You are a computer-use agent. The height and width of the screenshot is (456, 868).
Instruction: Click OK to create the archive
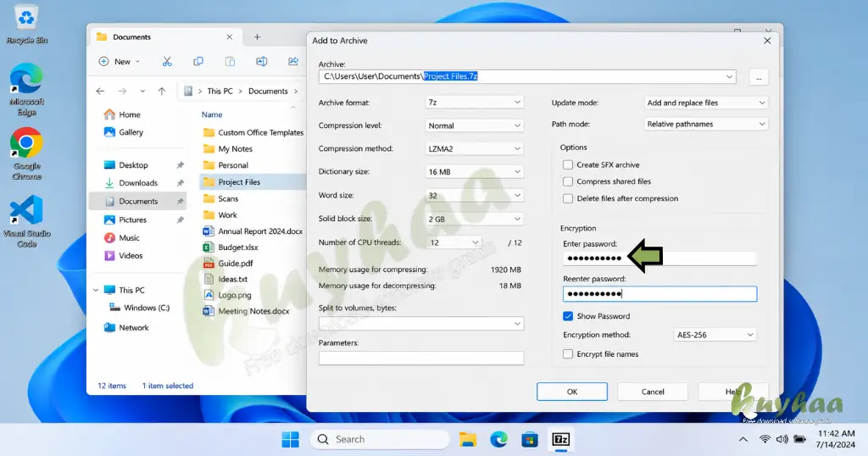[572, 392]
